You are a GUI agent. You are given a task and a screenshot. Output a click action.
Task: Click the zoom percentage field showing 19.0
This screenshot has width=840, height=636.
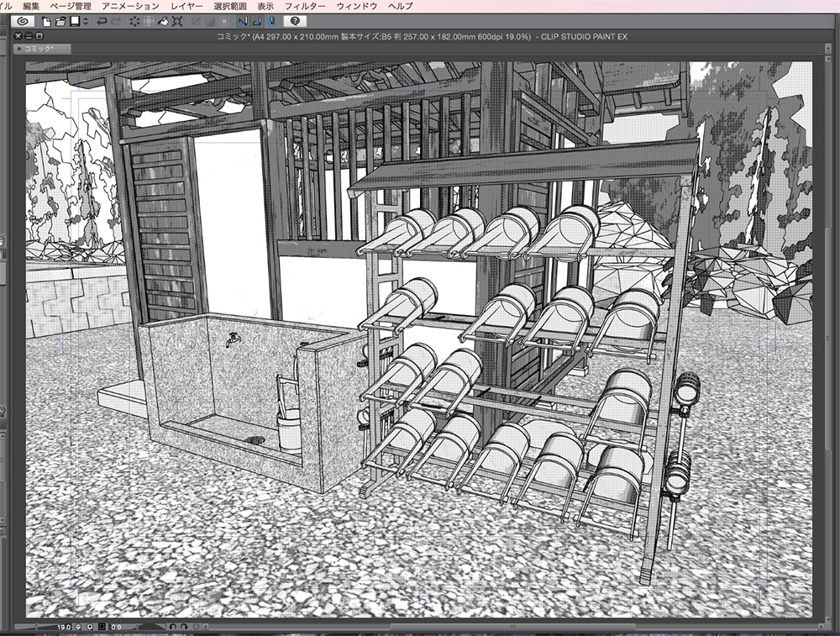click(x=66, y=625)
